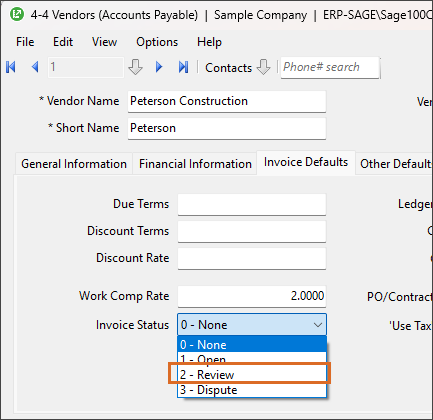Switch to General Information tab

tap(74, 164)
